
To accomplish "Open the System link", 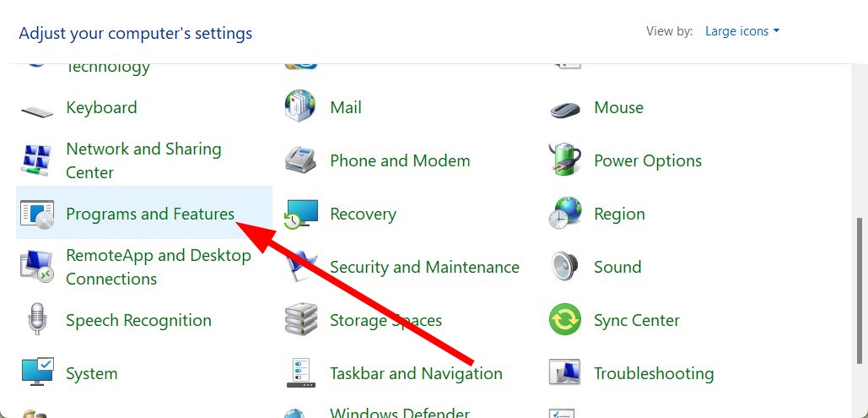I will tap(92, 373).
